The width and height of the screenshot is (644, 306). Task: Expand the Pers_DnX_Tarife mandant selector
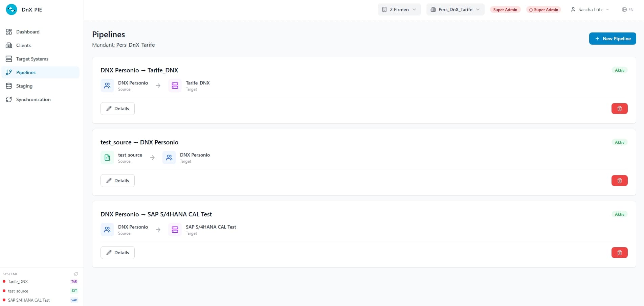point(455,9)
